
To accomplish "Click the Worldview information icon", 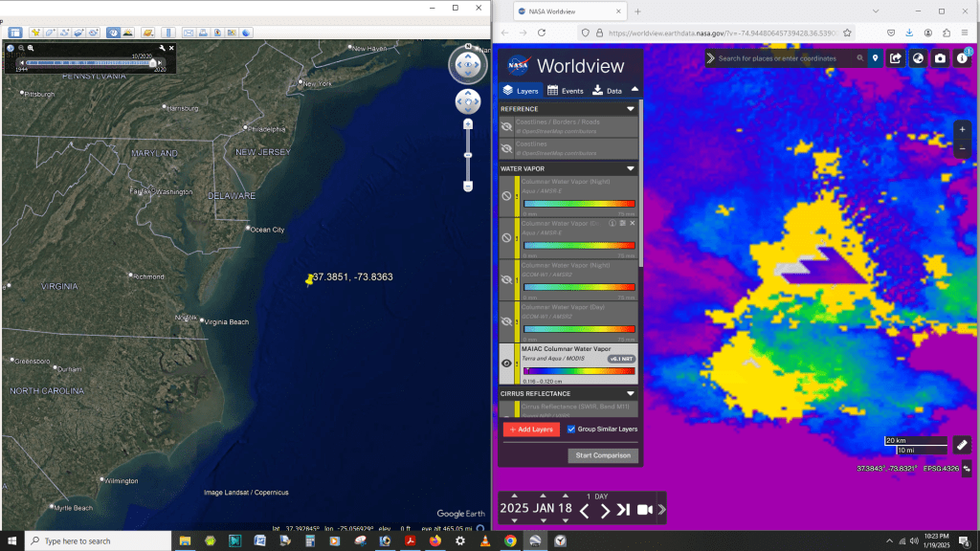I will [963, 58].
